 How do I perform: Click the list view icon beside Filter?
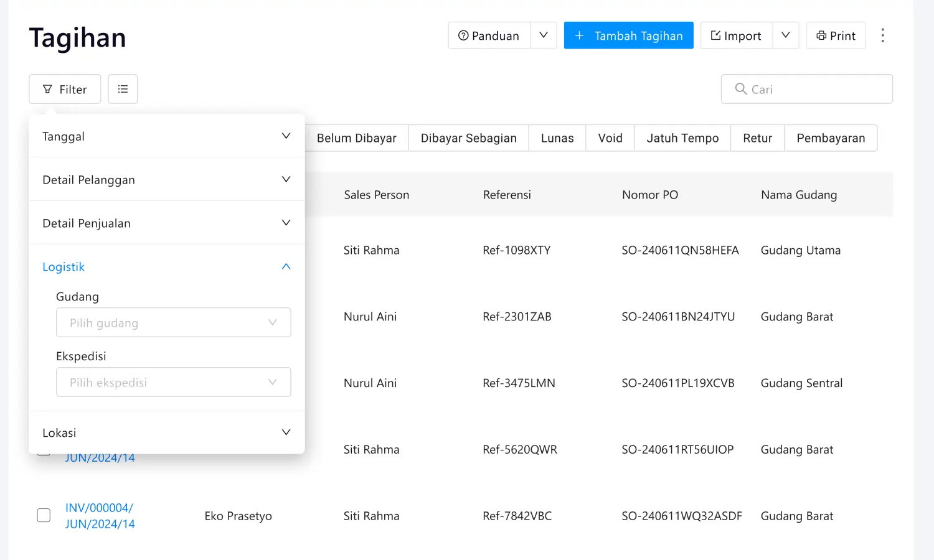tap(123, 88)
